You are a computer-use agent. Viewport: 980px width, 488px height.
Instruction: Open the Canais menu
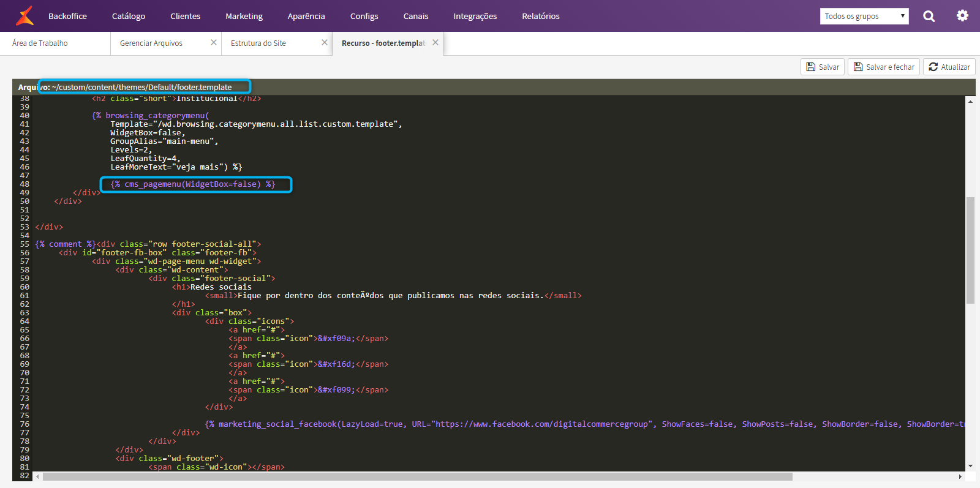click(x=416, y=16)
